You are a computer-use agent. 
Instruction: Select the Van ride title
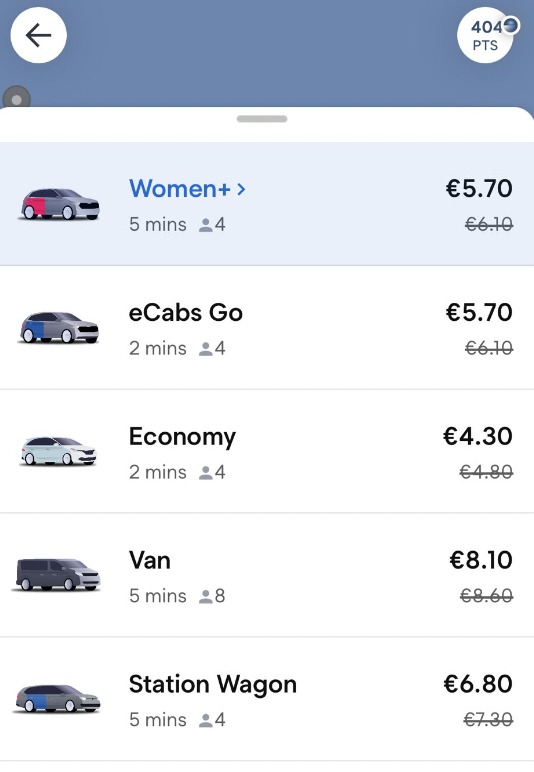[150, 560]
